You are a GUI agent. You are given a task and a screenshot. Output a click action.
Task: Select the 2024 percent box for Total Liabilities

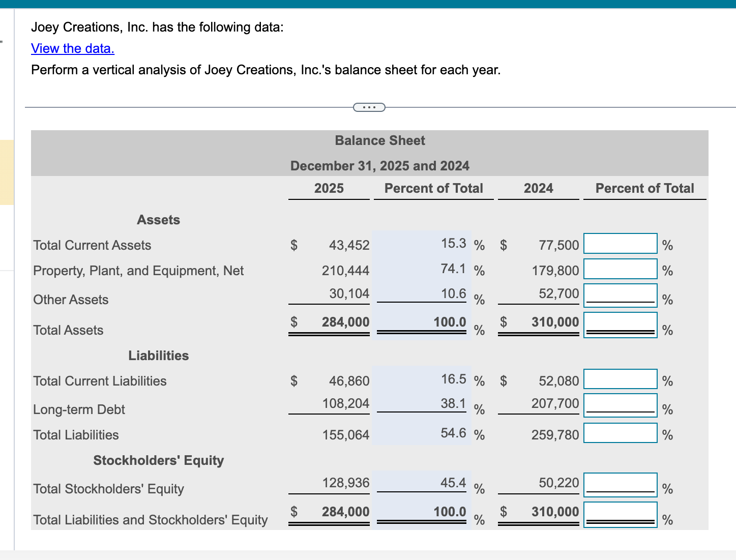[620, 432]
